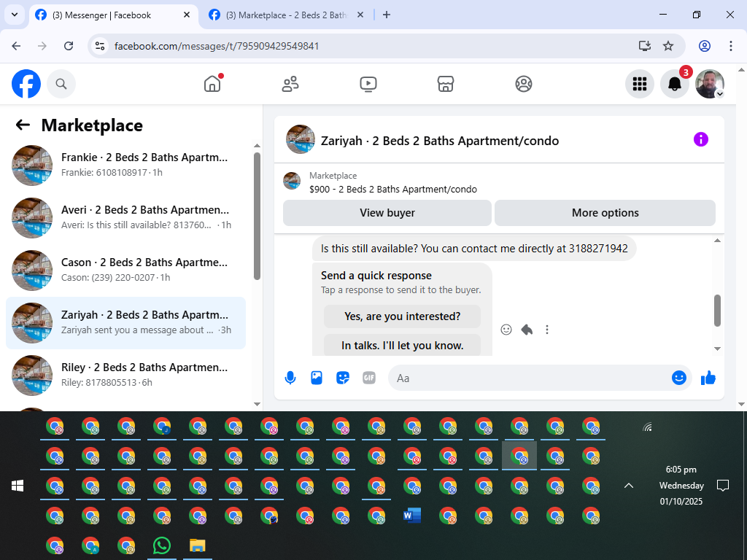Open a new browser tab
The width and height of the screenshot is (747, 560).
click(387, 15)
